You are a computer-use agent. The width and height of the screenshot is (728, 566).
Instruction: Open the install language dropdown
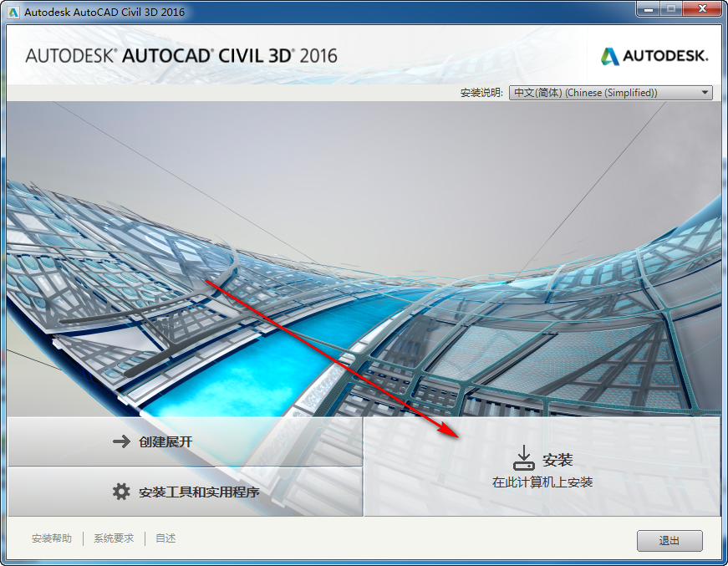610,93
